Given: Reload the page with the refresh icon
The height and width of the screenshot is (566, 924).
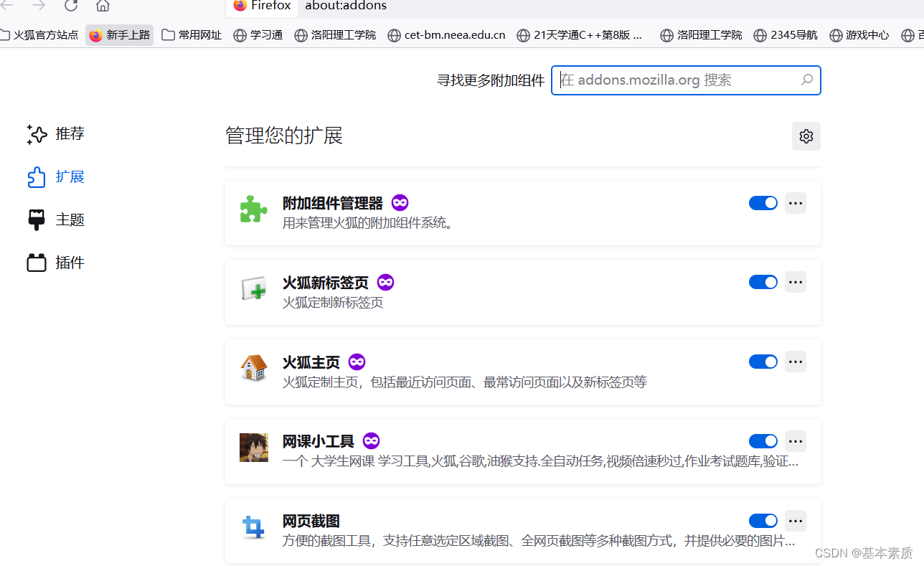Looking at the screenshot, I should click(x=71, y=6).
